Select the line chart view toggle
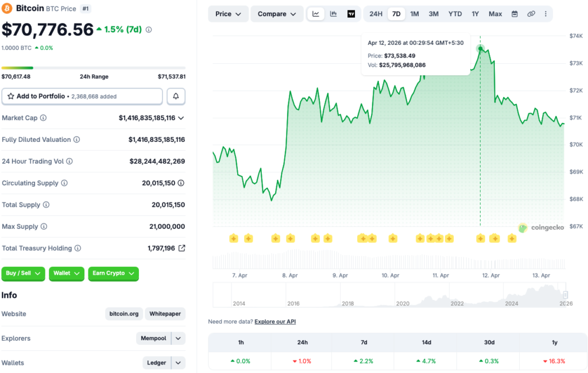Viewport: 588px width, 373px height. [316, 14]
